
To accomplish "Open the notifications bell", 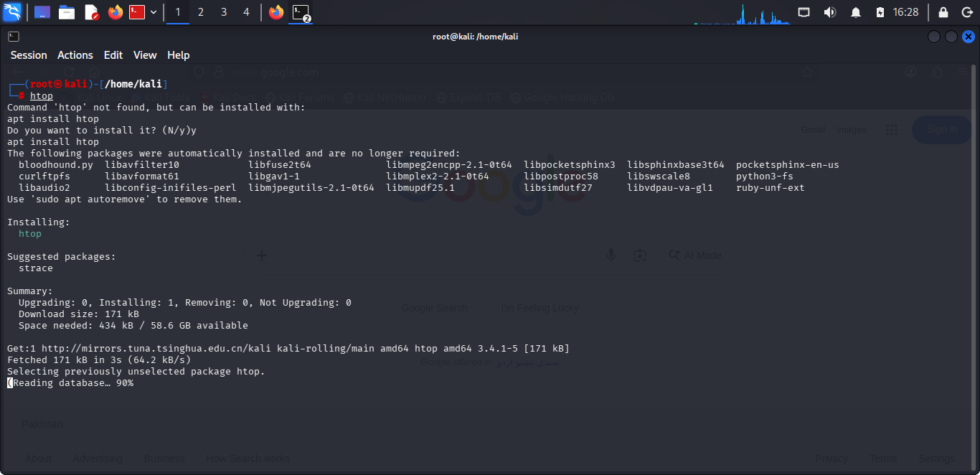I will (856, 12).
